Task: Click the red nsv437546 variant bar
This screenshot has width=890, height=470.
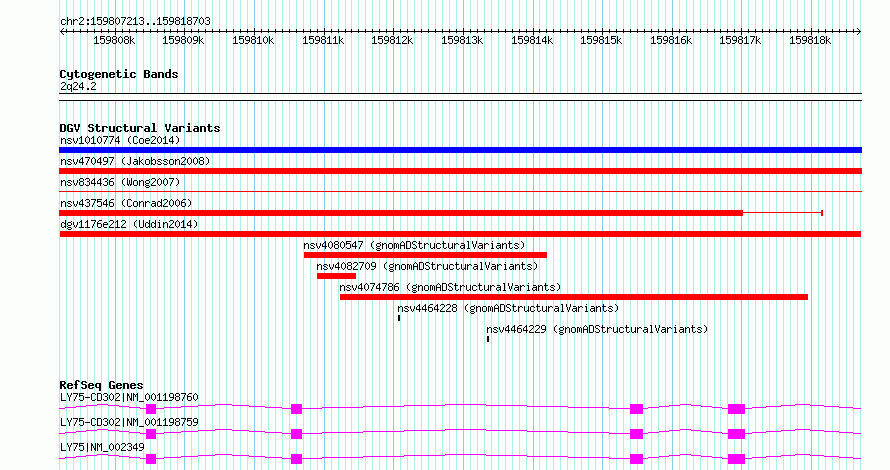Action: point(401,213)
